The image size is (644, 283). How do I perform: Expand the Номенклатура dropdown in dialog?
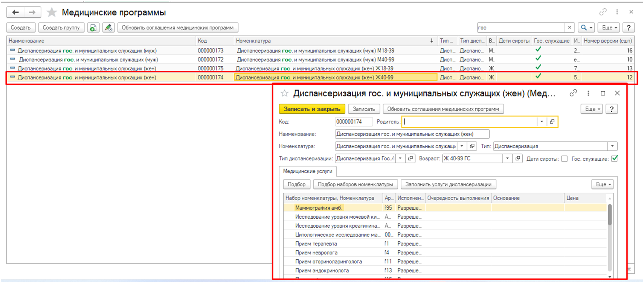pyautogui.click(x=462, y=146)
